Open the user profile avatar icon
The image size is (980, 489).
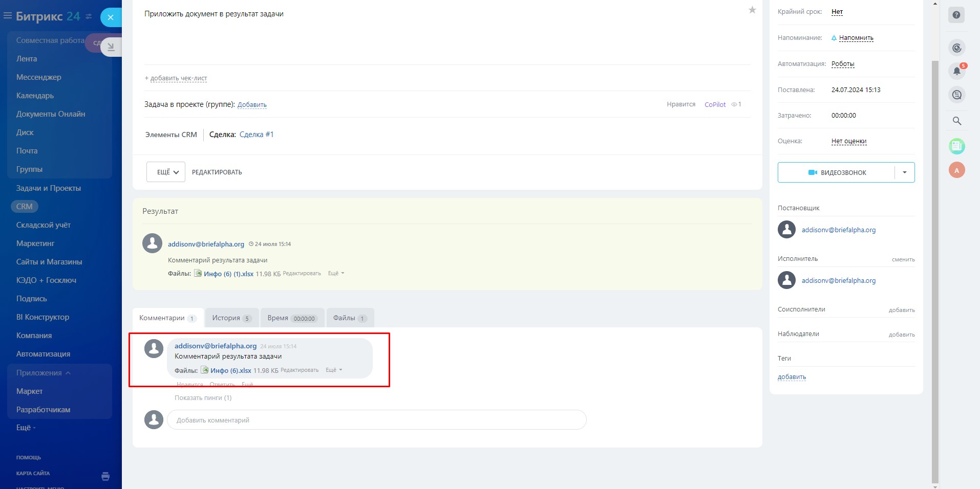click(956, 170)
